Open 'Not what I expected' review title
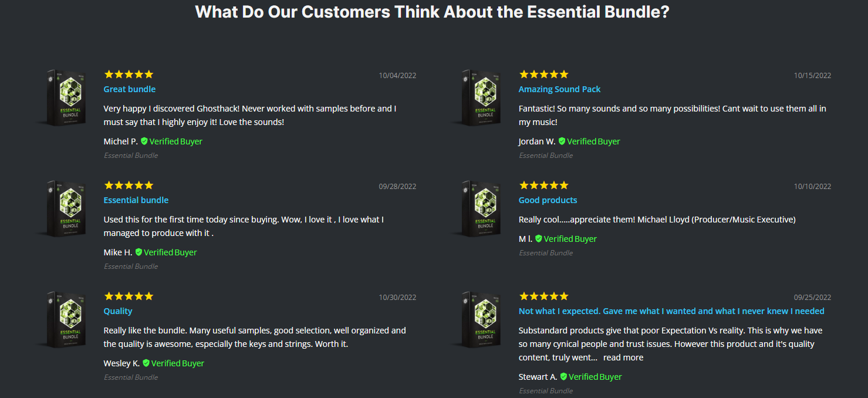 671,311
